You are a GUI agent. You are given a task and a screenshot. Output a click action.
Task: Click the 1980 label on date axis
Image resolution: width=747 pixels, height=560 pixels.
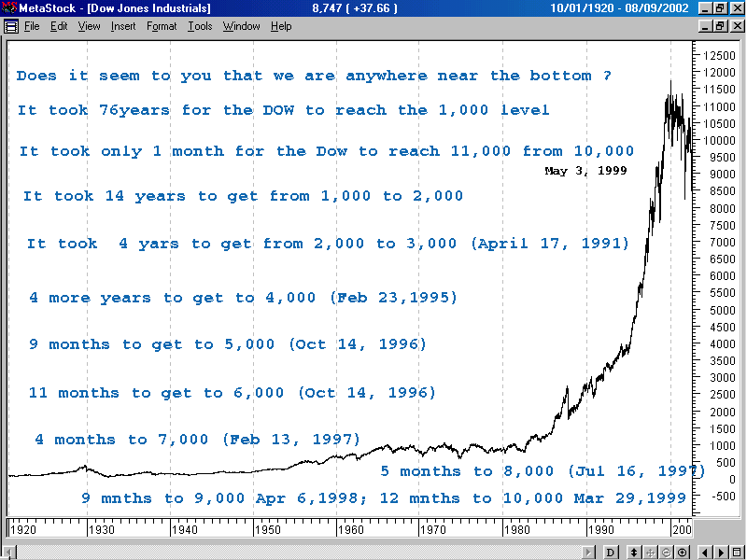click(517, 529)
